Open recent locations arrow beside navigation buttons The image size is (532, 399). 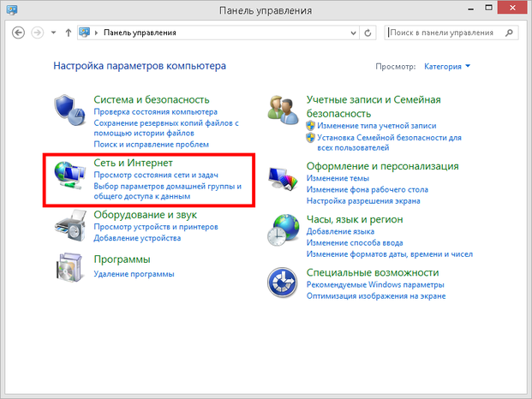[x=54, y=33]
